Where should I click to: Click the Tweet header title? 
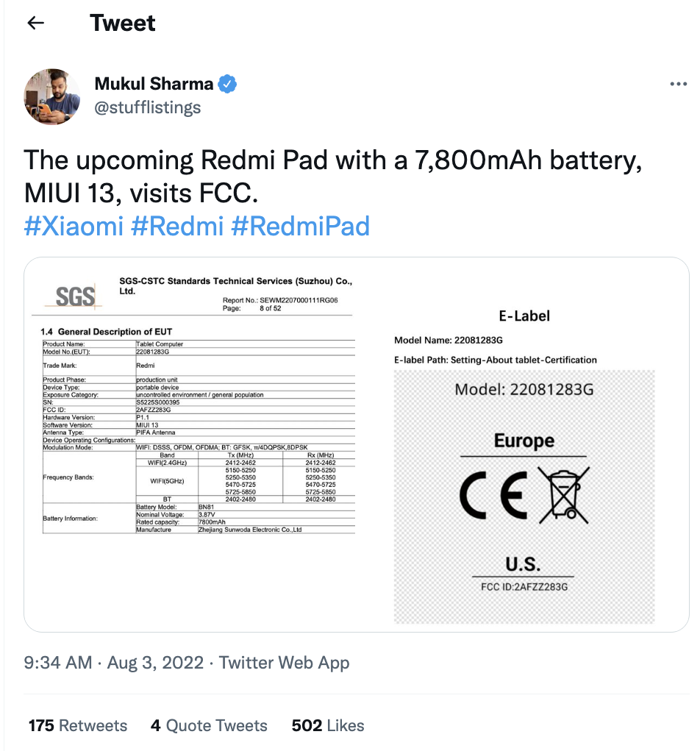pyautogui.click(x=123, y=23)
